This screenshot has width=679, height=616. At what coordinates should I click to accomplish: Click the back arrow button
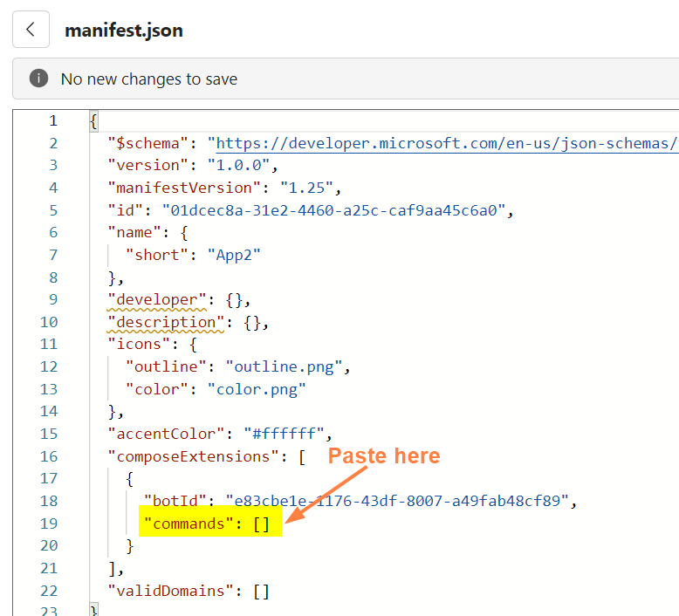31,30
